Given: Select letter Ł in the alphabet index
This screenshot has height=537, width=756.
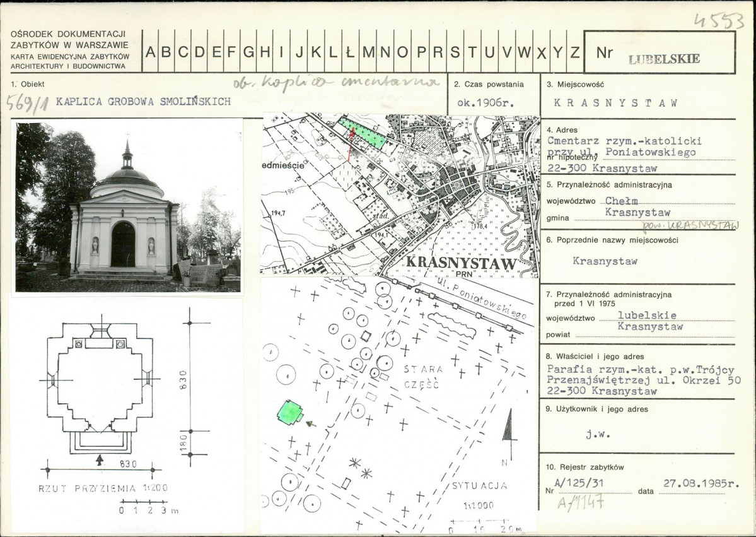Looking at the screenshot, I should click(x=351, y=52).
